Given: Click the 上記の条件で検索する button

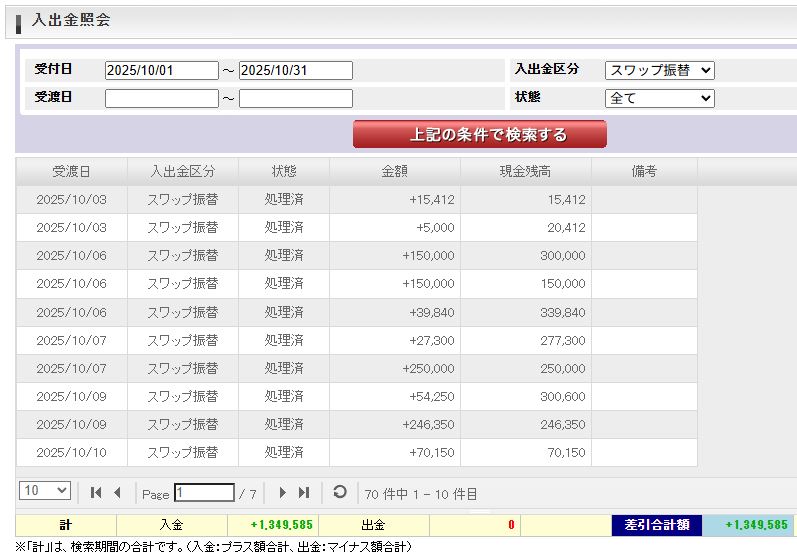Looking at the screenshot, I should click(x=479, y=135).
